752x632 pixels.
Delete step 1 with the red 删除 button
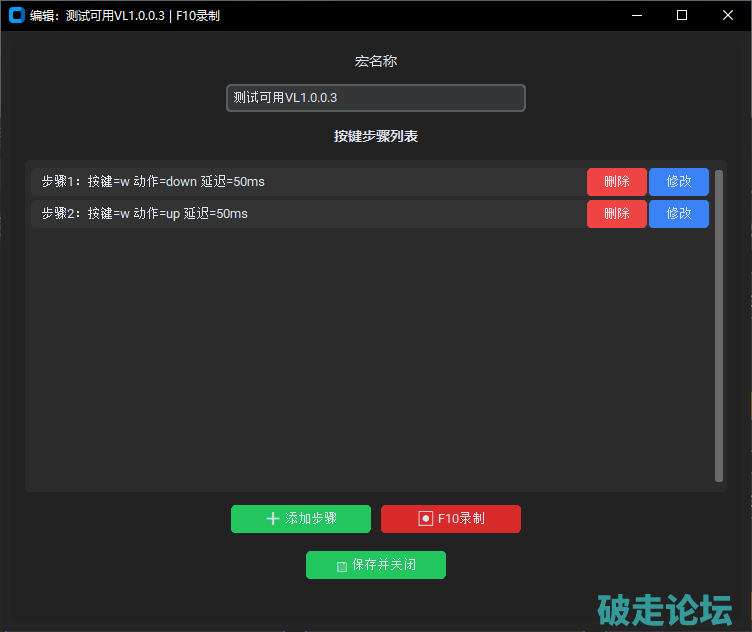click(x=616, y=182)
